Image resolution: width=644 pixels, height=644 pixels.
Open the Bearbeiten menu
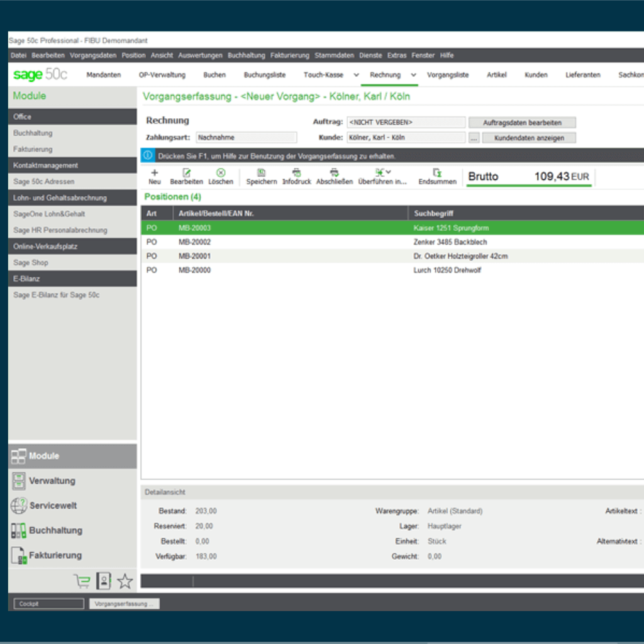pyautogui.click(x=48, y=55)
